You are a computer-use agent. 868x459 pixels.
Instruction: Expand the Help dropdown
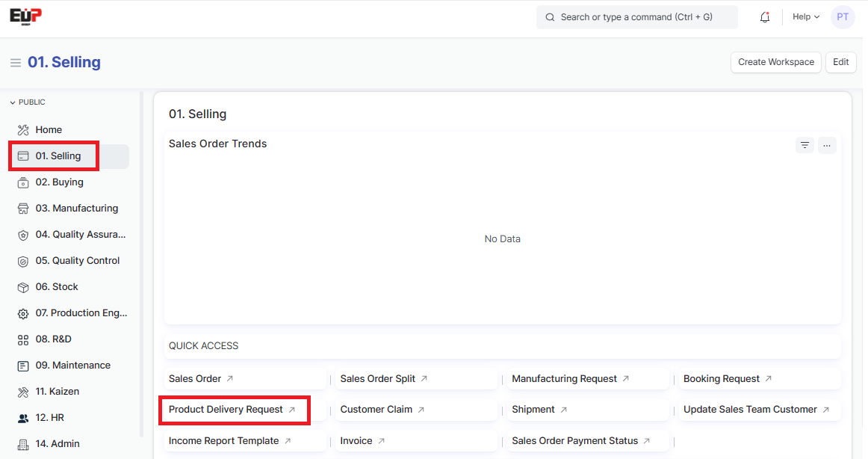click(x=805, y=17)
